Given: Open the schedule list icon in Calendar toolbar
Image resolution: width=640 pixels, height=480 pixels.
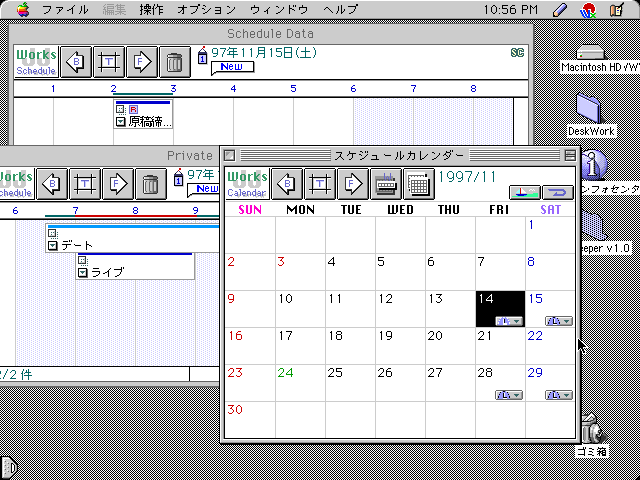Looking at the screenshot, I should pyautogui.click(x=386, y=184).
